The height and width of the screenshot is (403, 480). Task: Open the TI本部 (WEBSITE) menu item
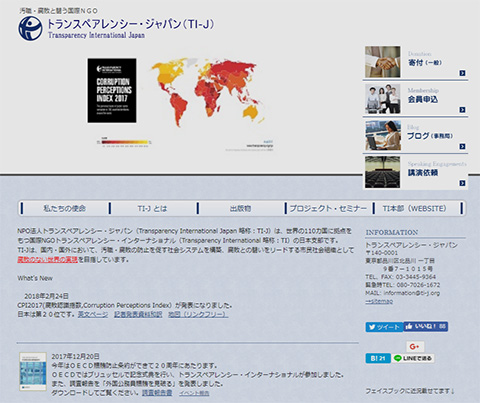[414, 209]
